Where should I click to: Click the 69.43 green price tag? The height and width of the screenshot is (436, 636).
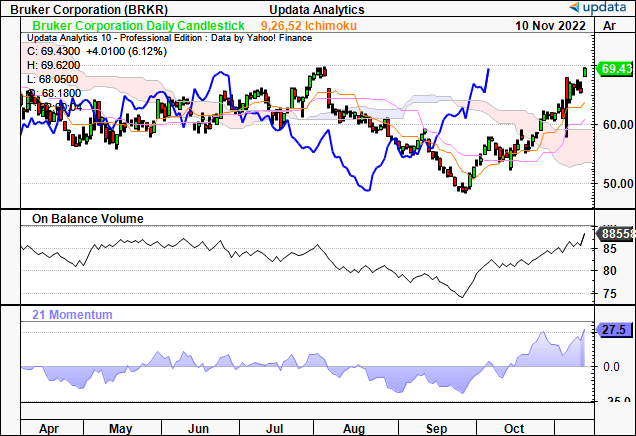pos(615,69)
